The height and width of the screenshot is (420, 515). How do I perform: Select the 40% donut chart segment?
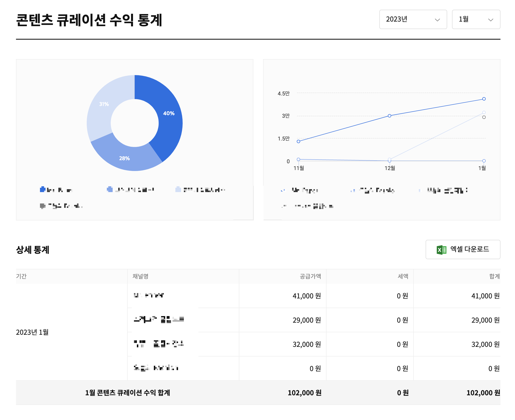click(169, 113)
